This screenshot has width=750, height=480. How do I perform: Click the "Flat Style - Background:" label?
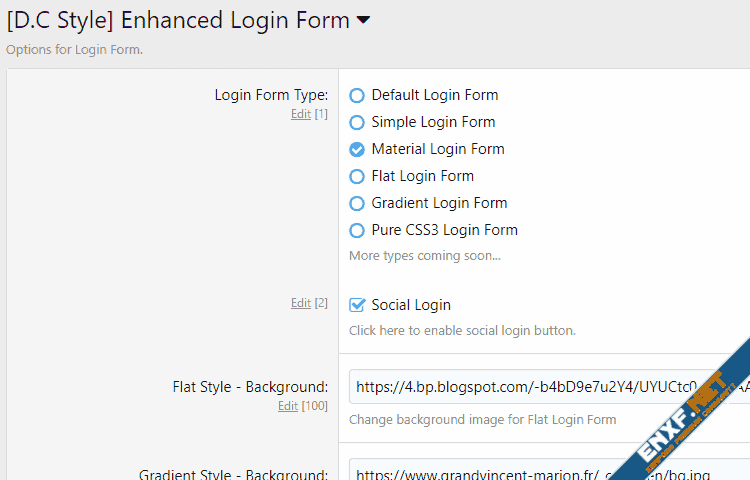point(250,386)
